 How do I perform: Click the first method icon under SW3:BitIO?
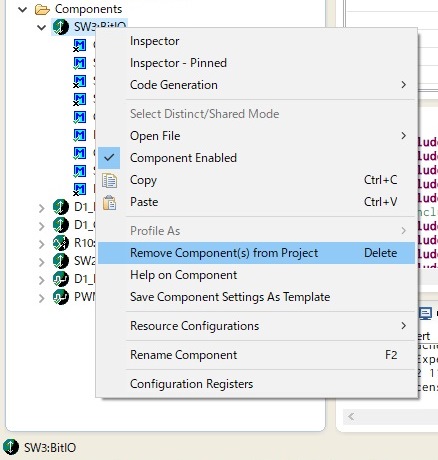click(80, 45)
